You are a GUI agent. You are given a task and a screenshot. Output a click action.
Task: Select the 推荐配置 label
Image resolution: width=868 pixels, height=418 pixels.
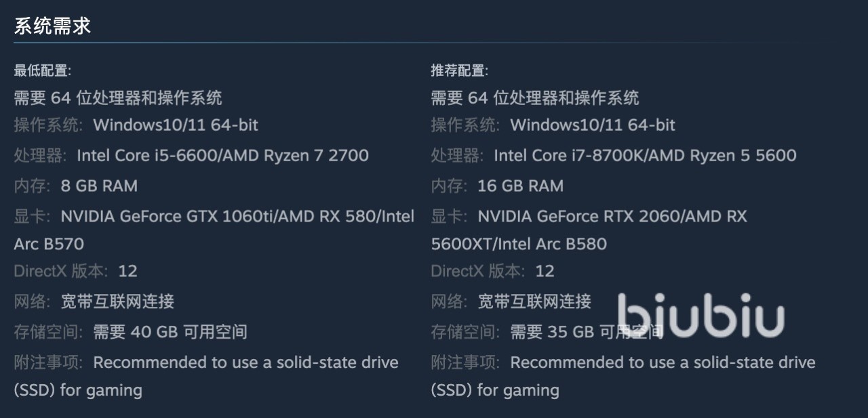click(x=459, y=70)
